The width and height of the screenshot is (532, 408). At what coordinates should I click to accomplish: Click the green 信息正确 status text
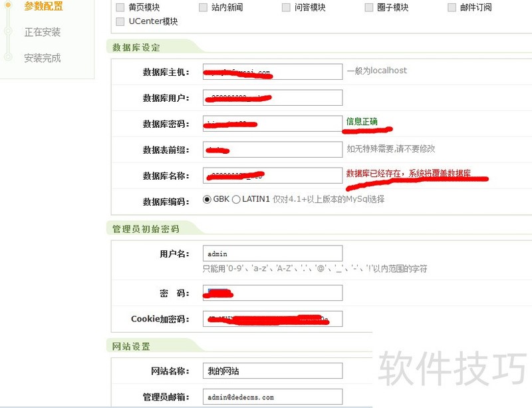(362, 121)
